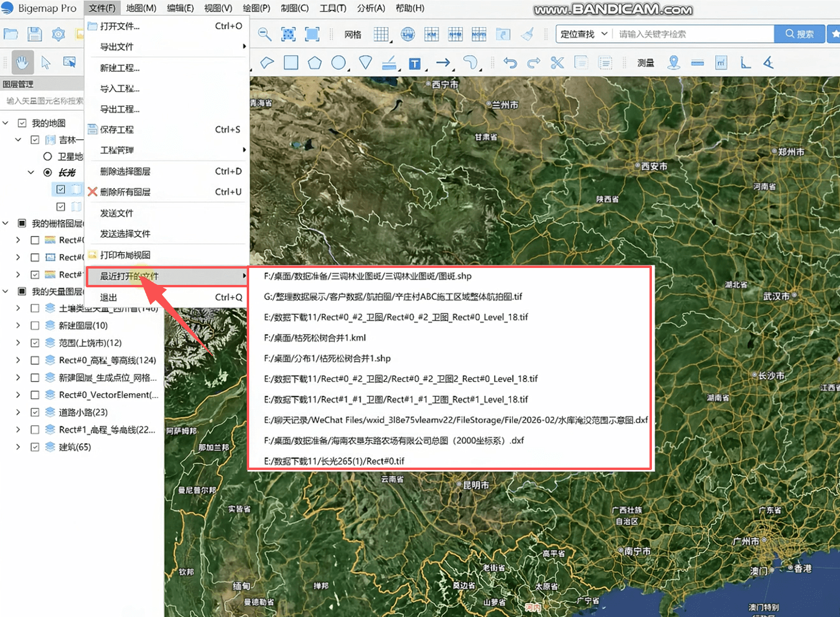The image size is (840, 617).
Task: Click the zoom out magnifier icon
Action: point(264,34)
